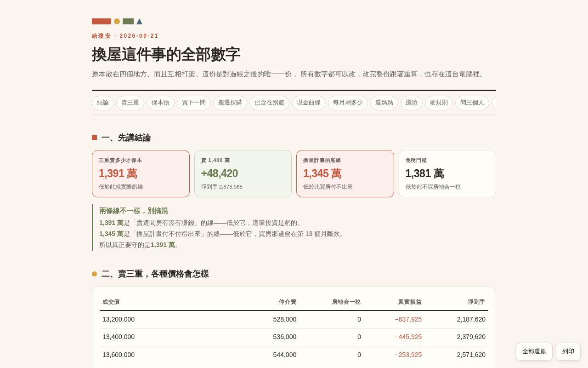
Task: Click the 13,400,000 sale price cell
Action: pyautogui.click(x=119, y=337)
